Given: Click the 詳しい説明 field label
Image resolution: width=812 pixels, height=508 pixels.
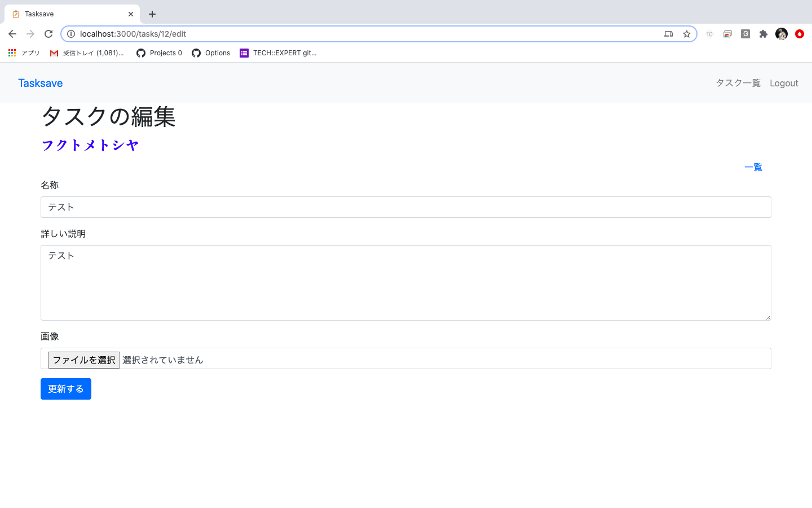Looking at the screenshot, I should pyautogui.click(x=63, y=234).
